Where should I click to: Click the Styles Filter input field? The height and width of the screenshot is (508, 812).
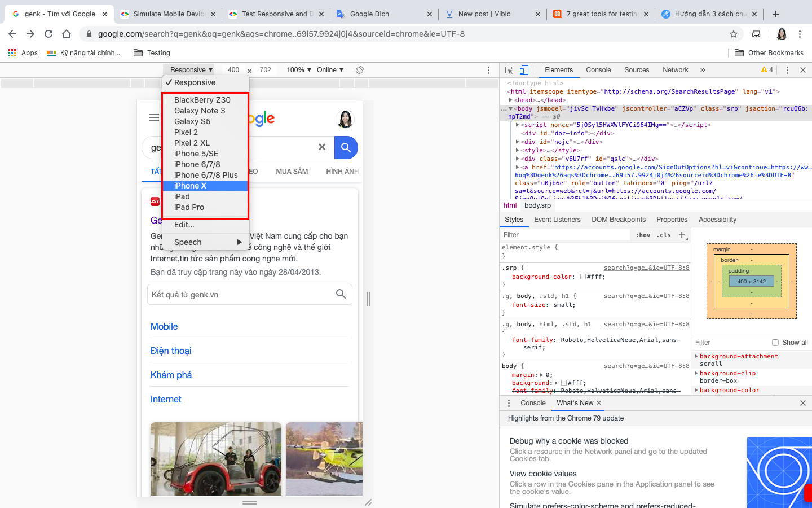[564, 235]
